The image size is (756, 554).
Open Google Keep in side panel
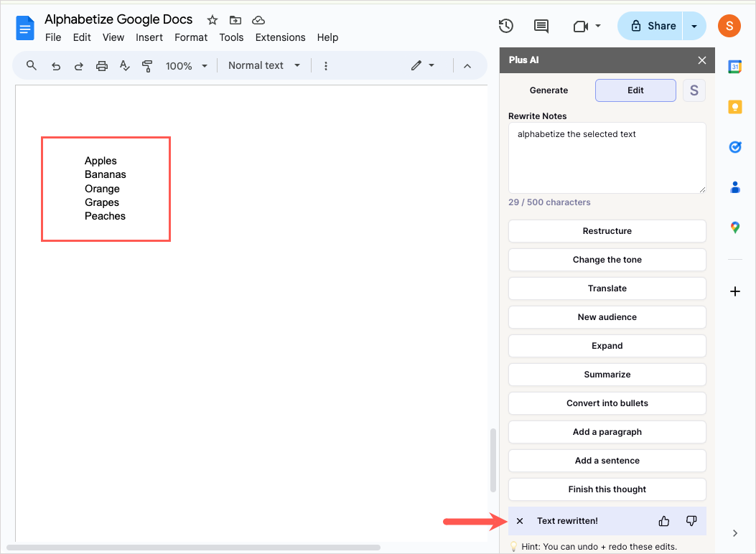tap(734, 107)
